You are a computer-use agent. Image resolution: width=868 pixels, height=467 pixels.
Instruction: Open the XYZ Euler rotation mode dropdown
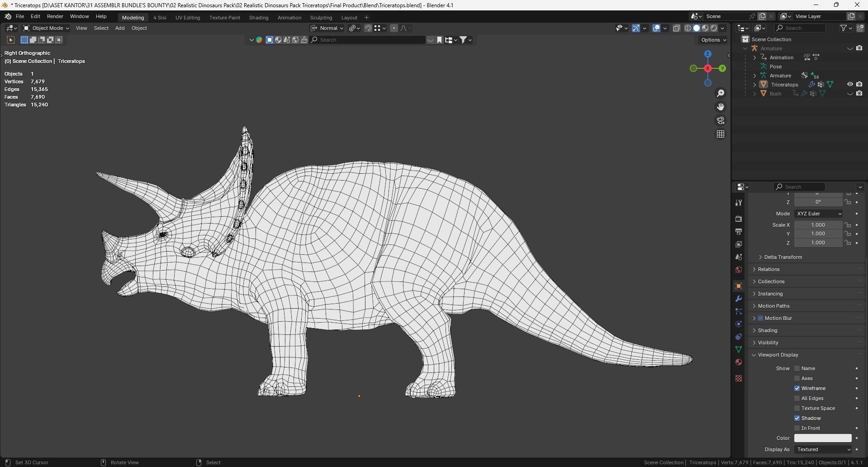click(819, 214)
